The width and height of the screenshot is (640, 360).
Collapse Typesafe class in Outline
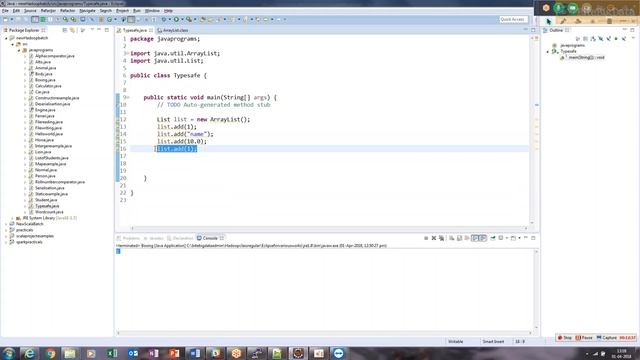[x=548, y=51]
